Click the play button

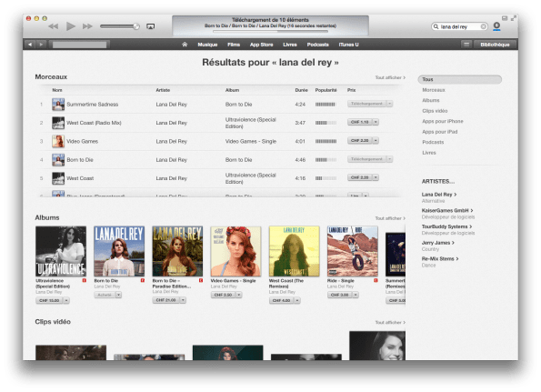pyautogui.click(x=71, y=26)
